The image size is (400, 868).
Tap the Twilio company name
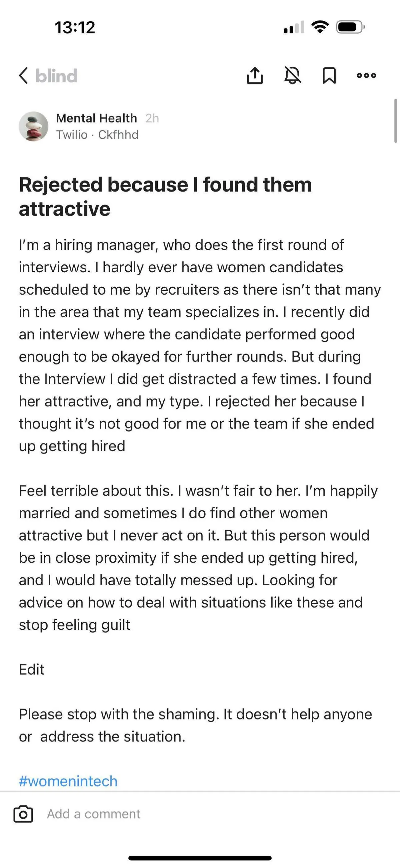[x=72, y=135]
